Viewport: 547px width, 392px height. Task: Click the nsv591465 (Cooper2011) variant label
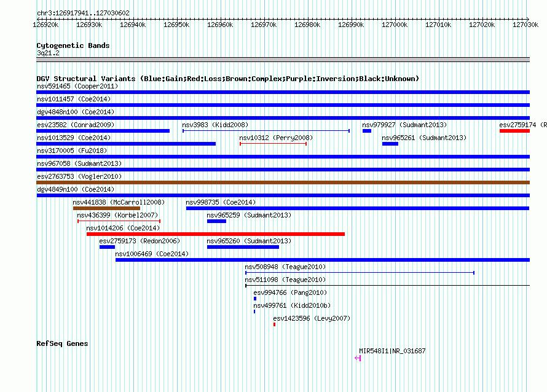click(x=77, y=86)
